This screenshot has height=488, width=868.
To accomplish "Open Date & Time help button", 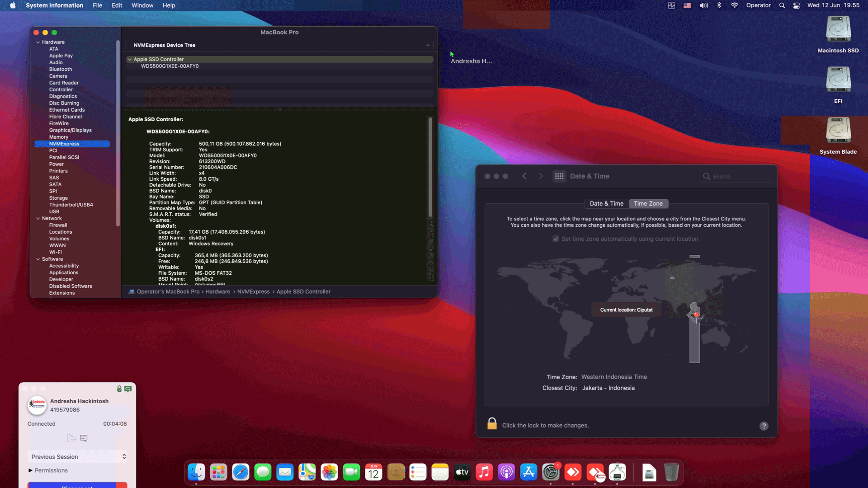I will pos(764,426).
